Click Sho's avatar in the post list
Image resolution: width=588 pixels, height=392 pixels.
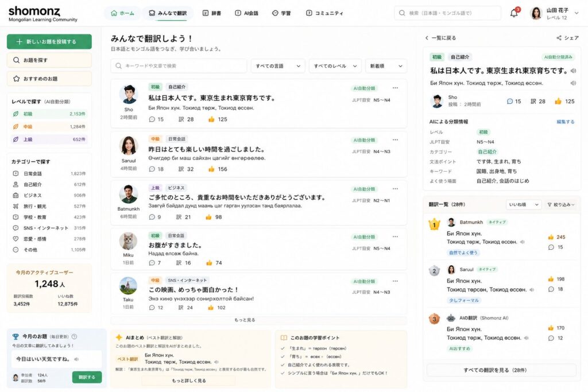point(129,94)
